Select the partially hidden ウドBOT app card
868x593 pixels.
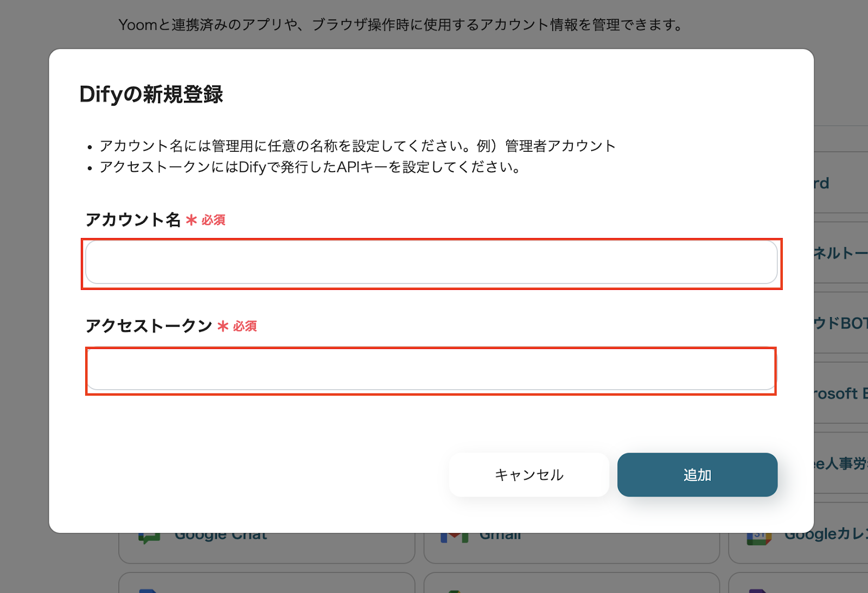point(841,323)
